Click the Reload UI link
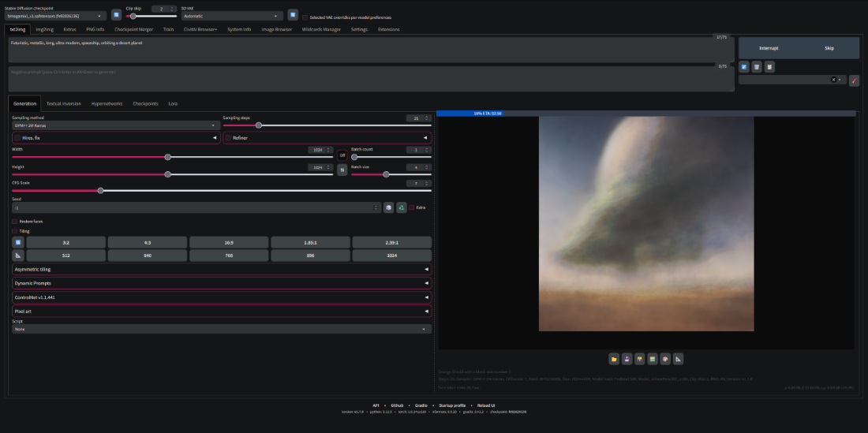868x433 pixels. pos(486,405)
